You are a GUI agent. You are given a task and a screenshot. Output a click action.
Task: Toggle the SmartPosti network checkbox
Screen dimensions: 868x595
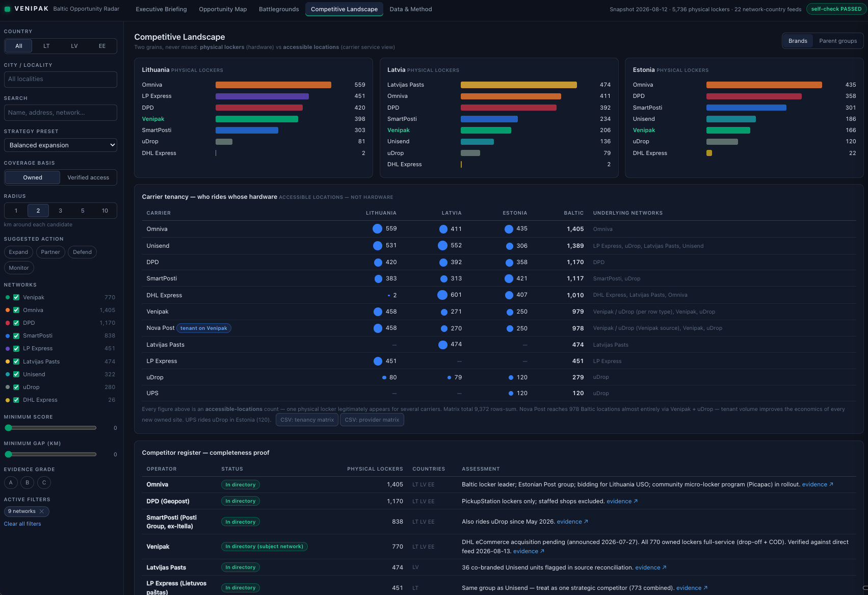click(16, 335)
